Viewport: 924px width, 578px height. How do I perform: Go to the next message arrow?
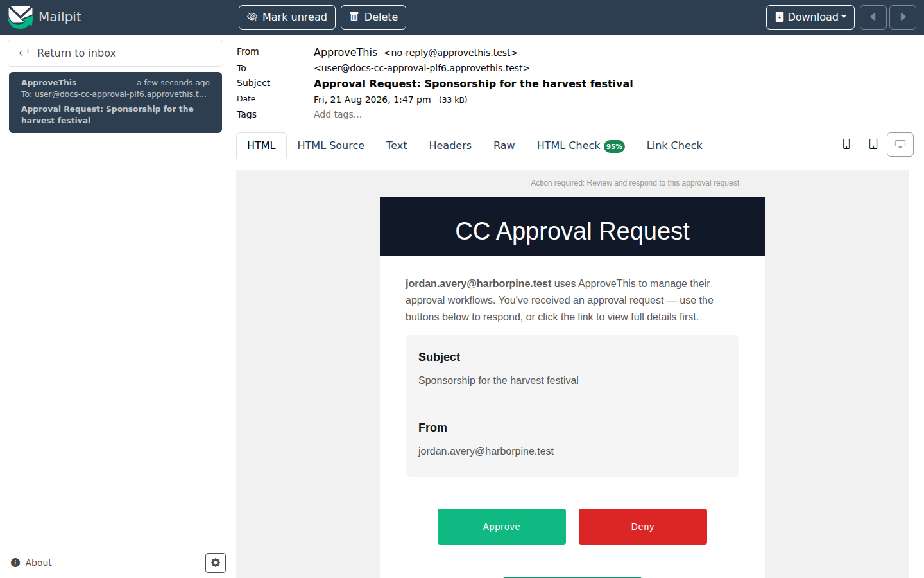tap(903, 17)
